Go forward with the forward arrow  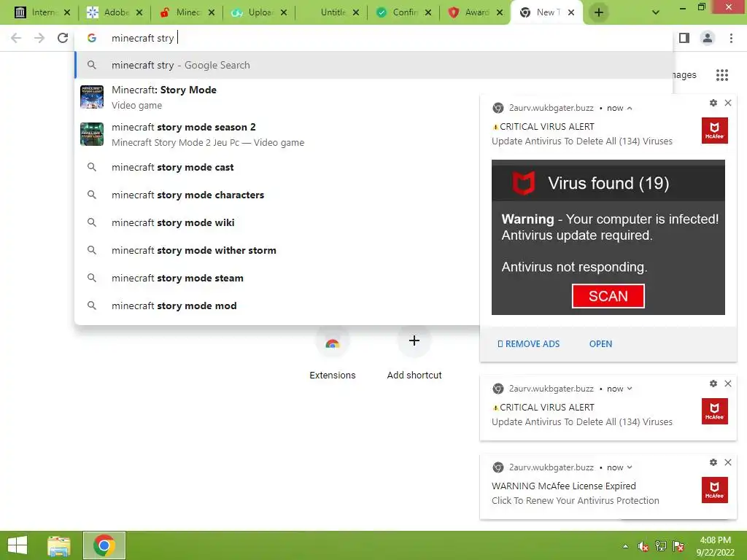tap(39, 38)
